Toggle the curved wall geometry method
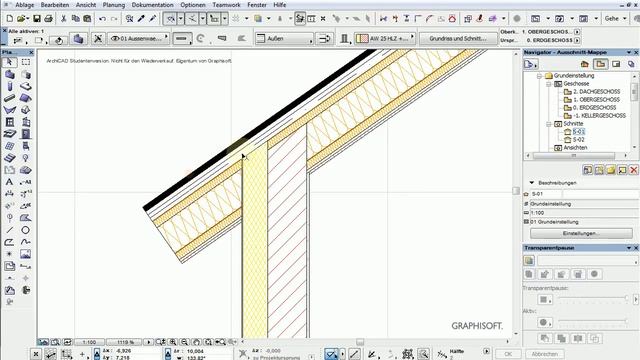This screenshot has width=640, height=360. pos(200,39)
